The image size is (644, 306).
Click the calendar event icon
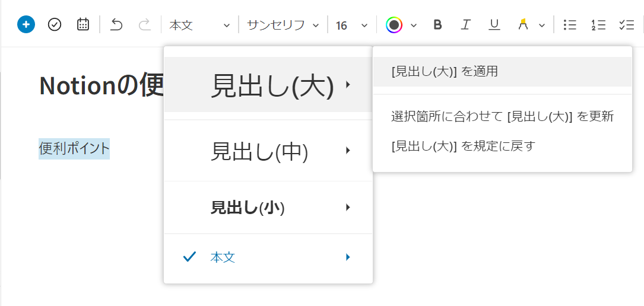[x=83, y=25]
